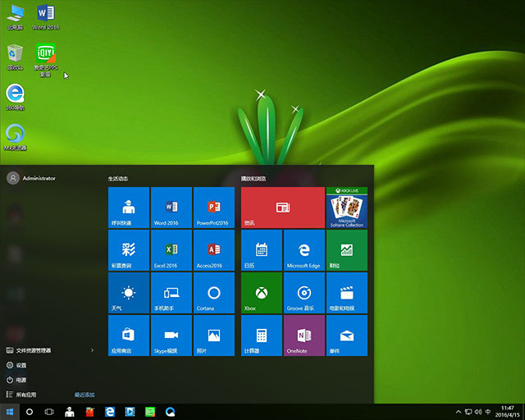Image resolution: width=525 pixels, height=420 pixels.
Task: Open the Cortana tile
Action: point(213,293)
